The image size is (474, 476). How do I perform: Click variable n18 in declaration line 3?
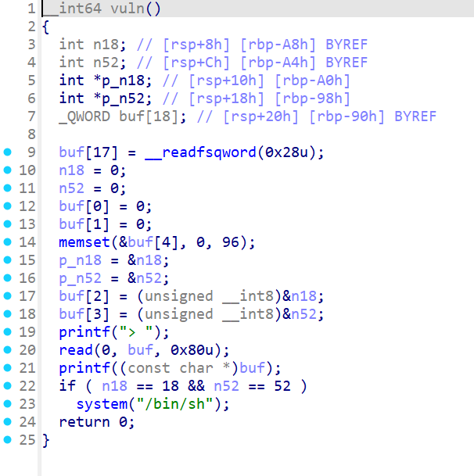[x=106, y=45]
